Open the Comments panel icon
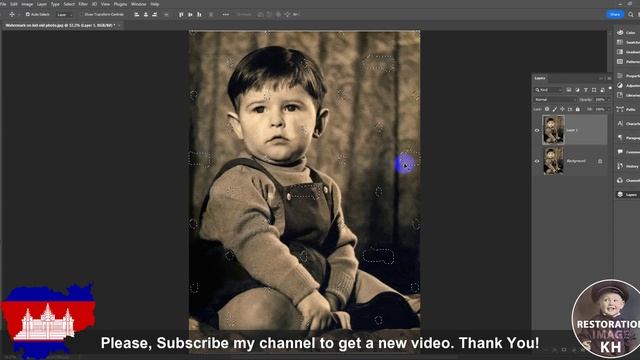This screenshot has height=360, width=640. tap(620, 152)
